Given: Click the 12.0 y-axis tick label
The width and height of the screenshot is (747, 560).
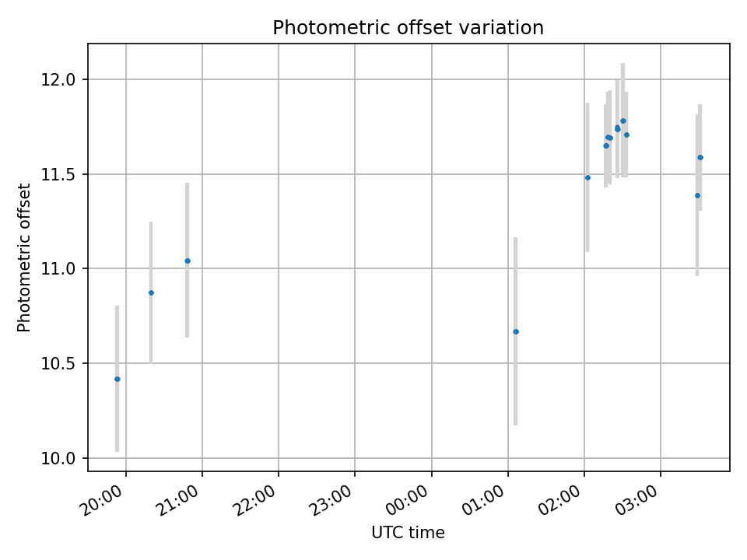Looking at the screenshot, I should [x=58, y=79].
